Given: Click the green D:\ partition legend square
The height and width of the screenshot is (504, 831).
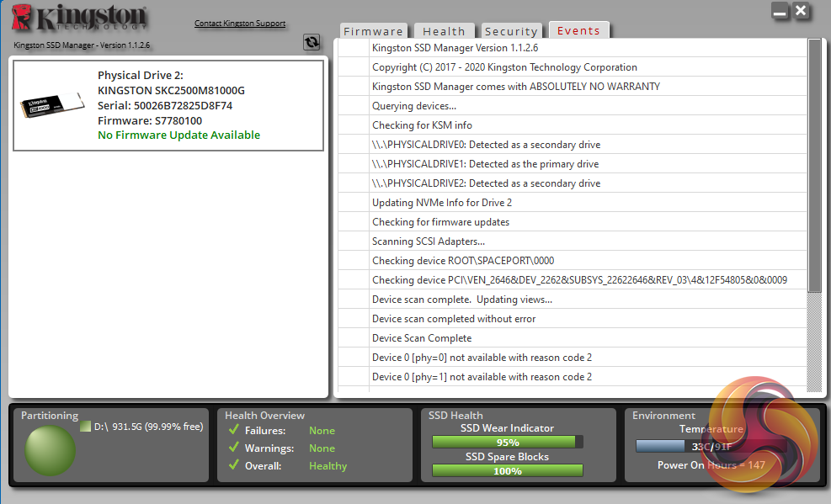Looking at the screenshot, I should point(85,427).
